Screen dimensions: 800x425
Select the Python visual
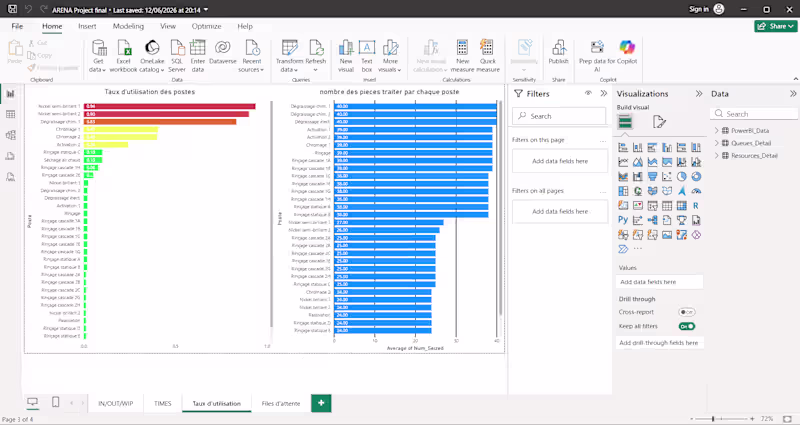623,220
